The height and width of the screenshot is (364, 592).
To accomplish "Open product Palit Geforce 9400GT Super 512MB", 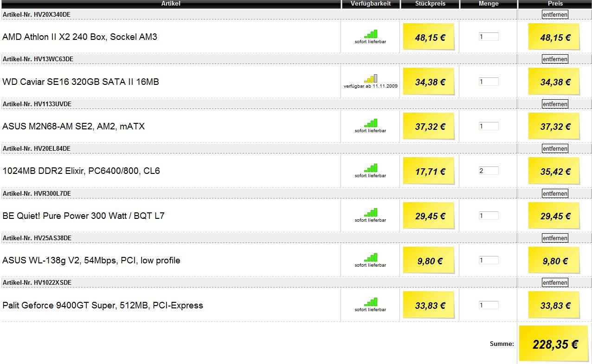I will tap(103, 306).
